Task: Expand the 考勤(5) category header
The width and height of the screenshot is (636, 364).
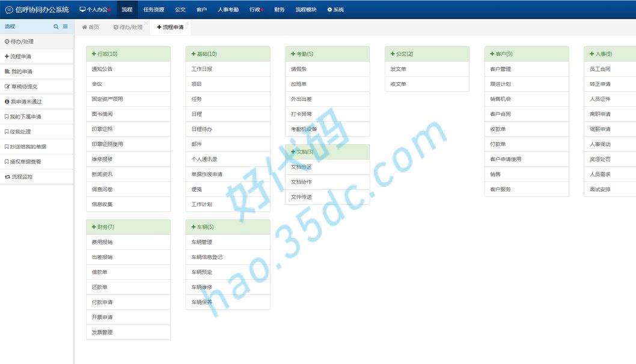Action: [328, 54]
